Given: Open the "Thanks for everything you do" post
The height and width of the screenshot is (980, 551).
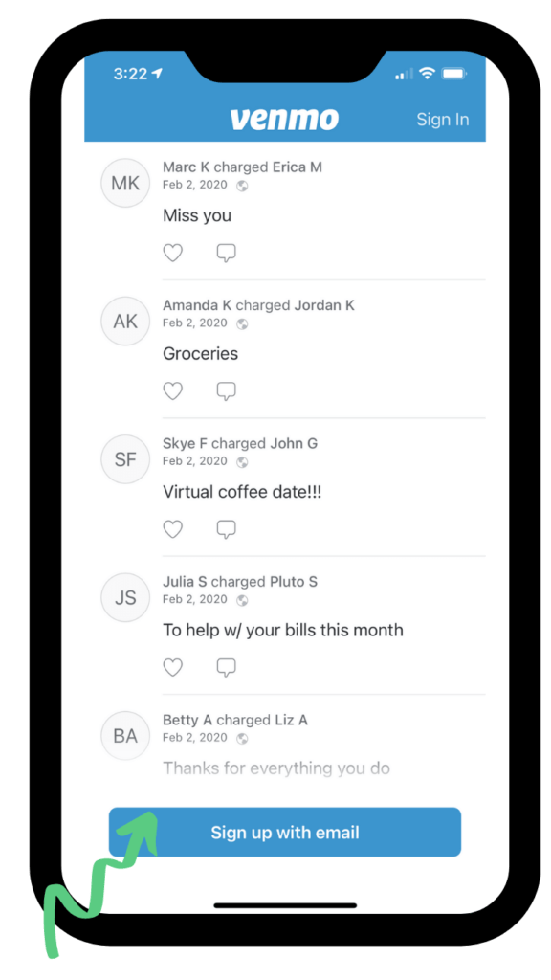Looking at the screenshot, I should coord(276,768).
